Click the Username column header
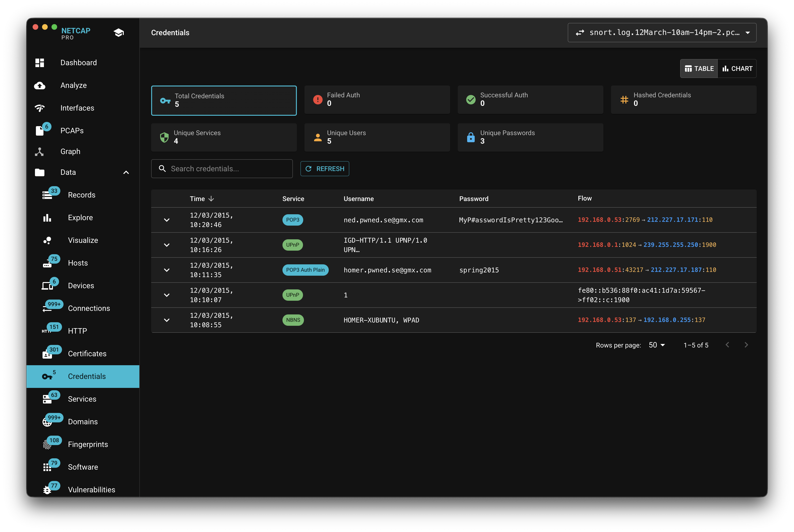This screenshot has width=794, height=532. coord(359,199)
